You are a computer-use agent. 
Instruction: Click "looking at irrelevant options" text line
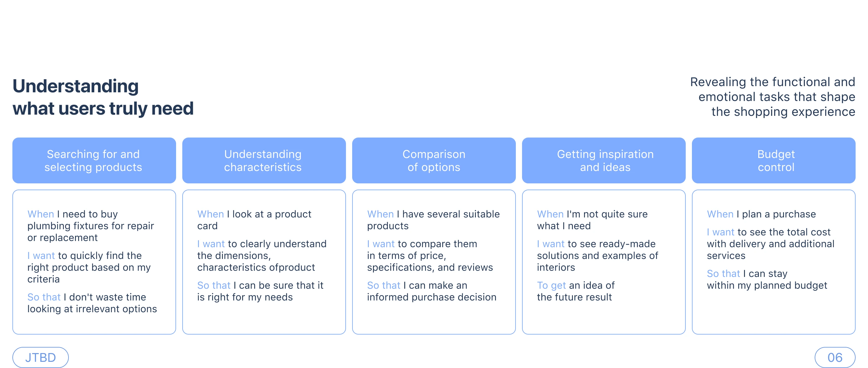coord(92,309)
